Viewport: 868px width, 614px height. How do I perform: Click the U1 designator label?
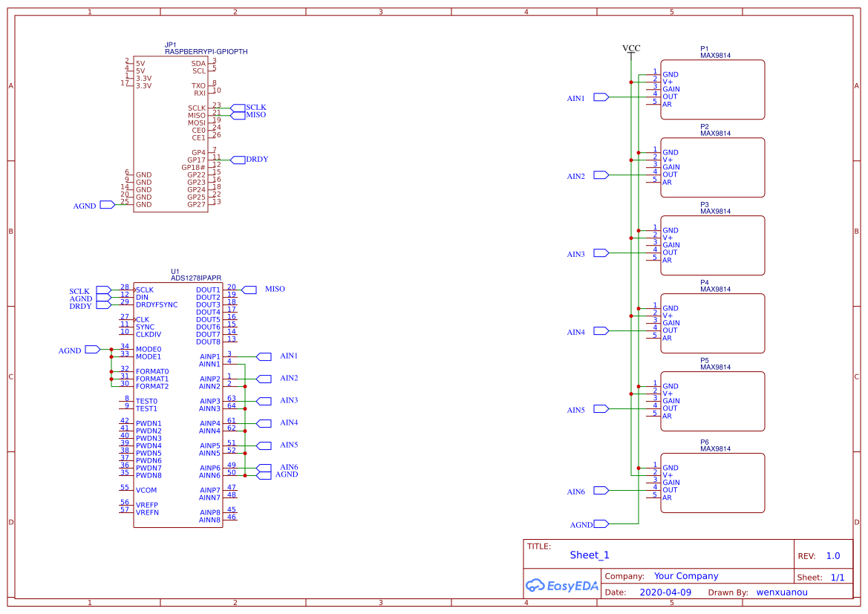(x=175, y=272)
